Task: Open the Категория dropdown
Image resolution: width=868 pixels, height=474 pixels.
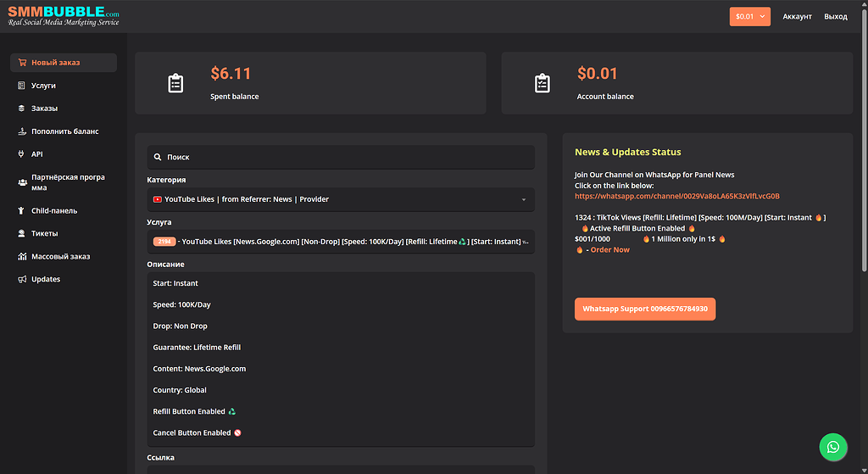Action: click(341, 199)
